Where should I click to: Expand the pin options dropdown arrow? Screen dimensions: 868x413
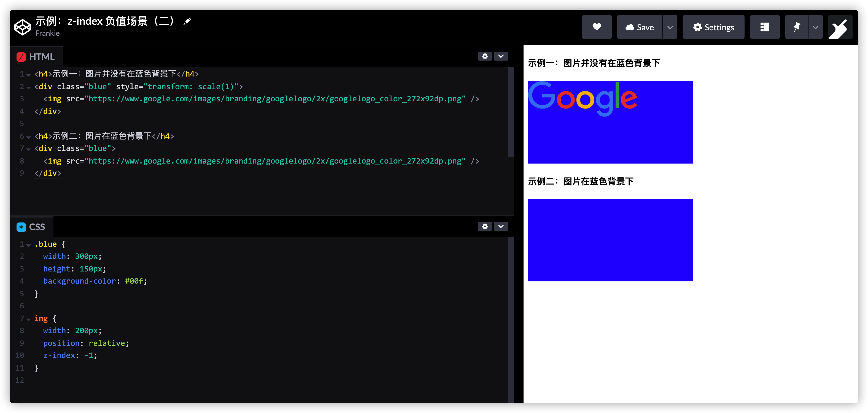click(815, 27)
